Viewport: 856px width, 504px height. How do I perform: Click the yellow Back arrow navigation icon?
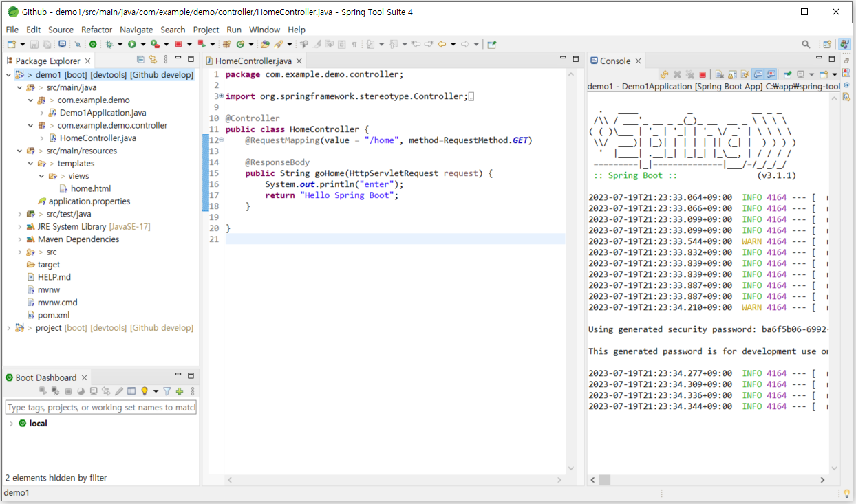coord(442,44)
